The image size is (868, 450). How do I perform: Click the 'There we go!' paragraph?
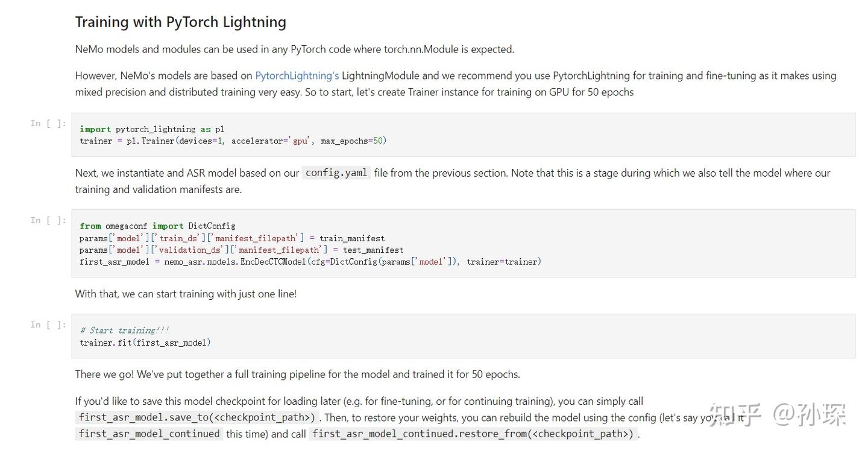coord(297,375)
